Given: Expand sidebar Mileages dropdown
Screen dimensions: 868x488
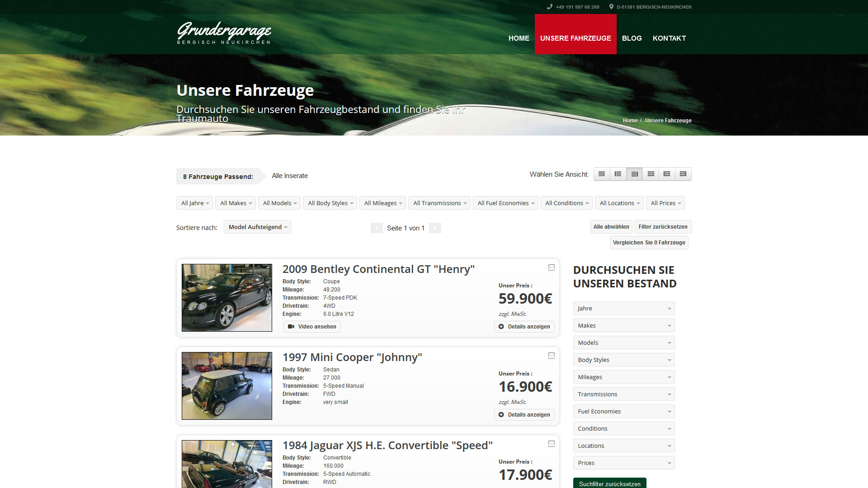Looking at the screenshot, I should [x=624, y=377].
